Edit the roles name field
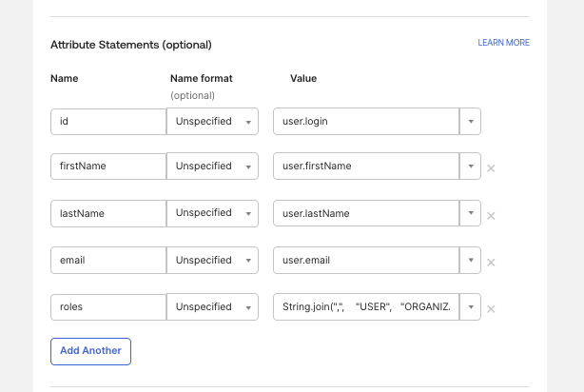The height and width of the screenshot is (392, 584). tap(108, 307)
